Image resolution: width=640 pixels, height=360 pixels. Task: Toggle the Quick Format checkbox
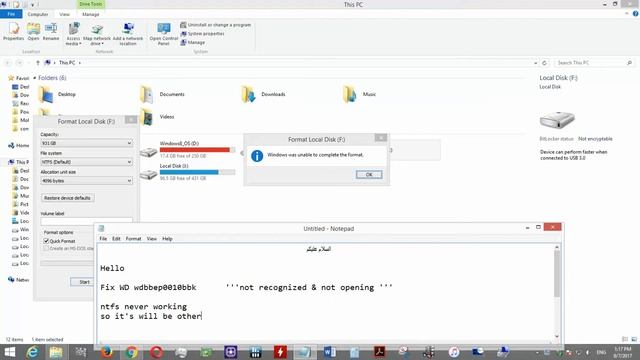tap(46, 241)
